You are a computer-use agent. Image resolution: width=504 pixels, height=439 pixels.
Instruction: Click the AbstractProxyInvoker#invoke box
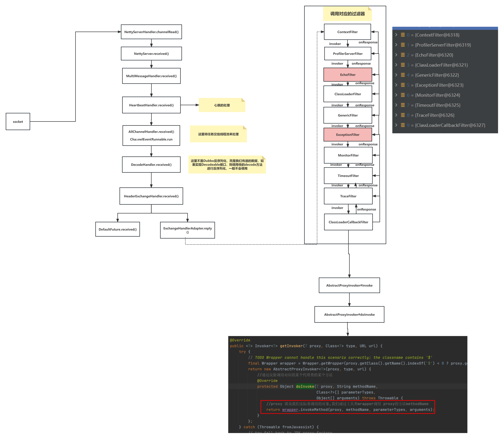[x=350, y=285]
